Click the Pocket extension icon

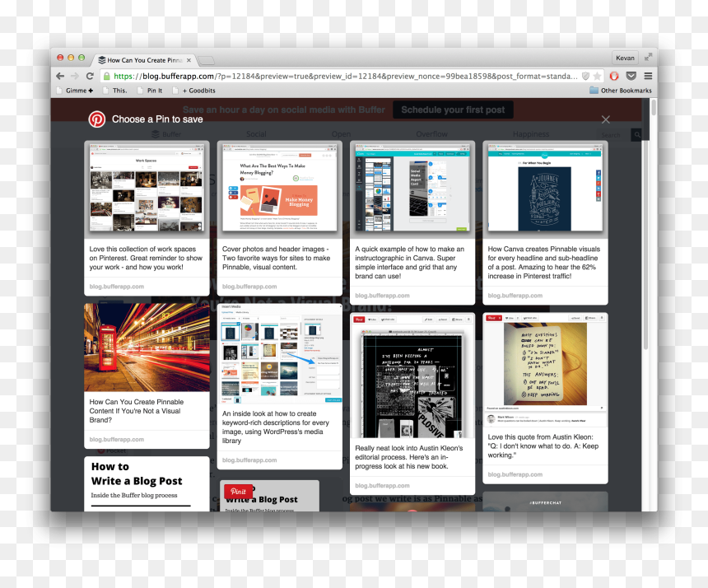coord(631,76)
